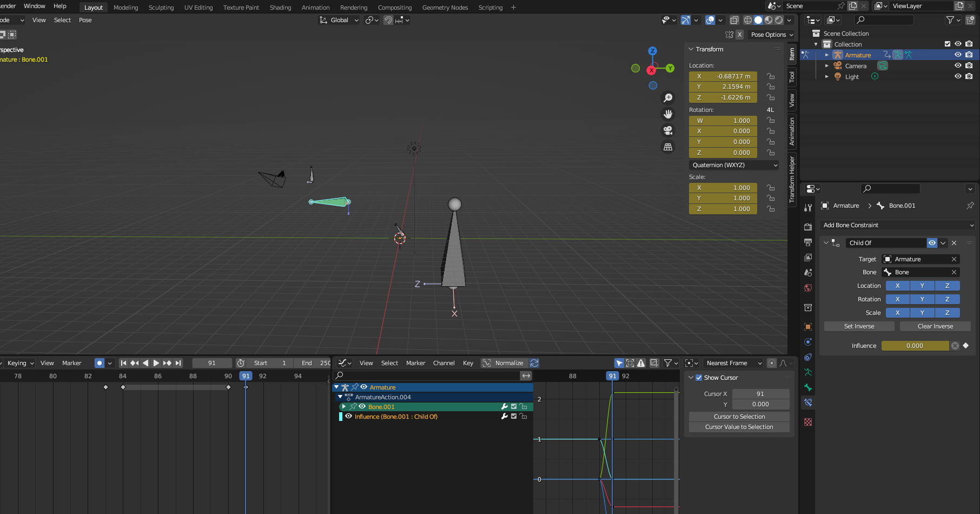Switch to the Animation workspace tab
This screenshot has height=514, width=980.
click(315, 8)
